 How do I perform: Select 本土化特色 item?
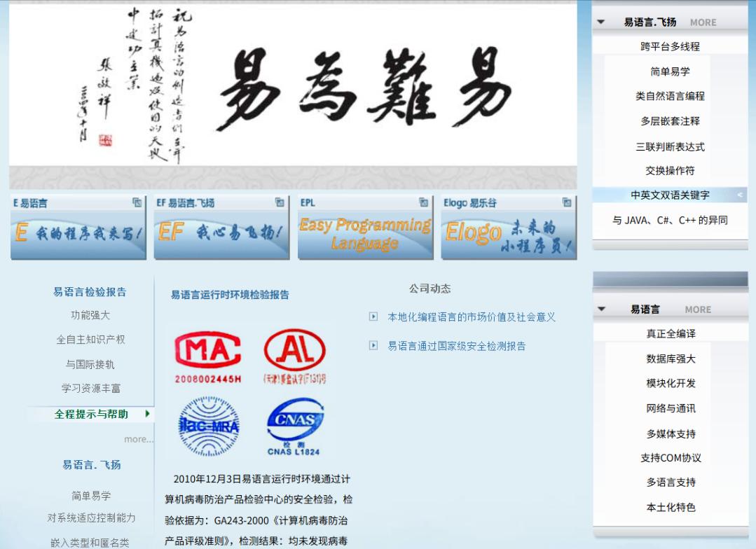pyautogui.click(x=671, y=507)
